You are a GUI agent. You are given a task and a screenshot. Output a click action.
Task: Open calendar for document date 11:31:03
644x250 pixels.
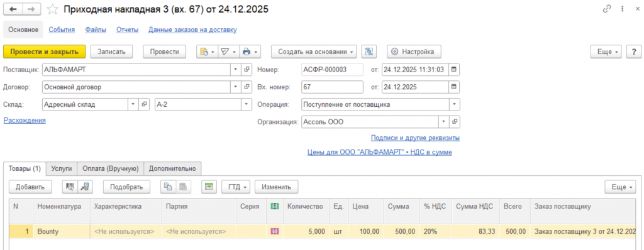point(454,70)
